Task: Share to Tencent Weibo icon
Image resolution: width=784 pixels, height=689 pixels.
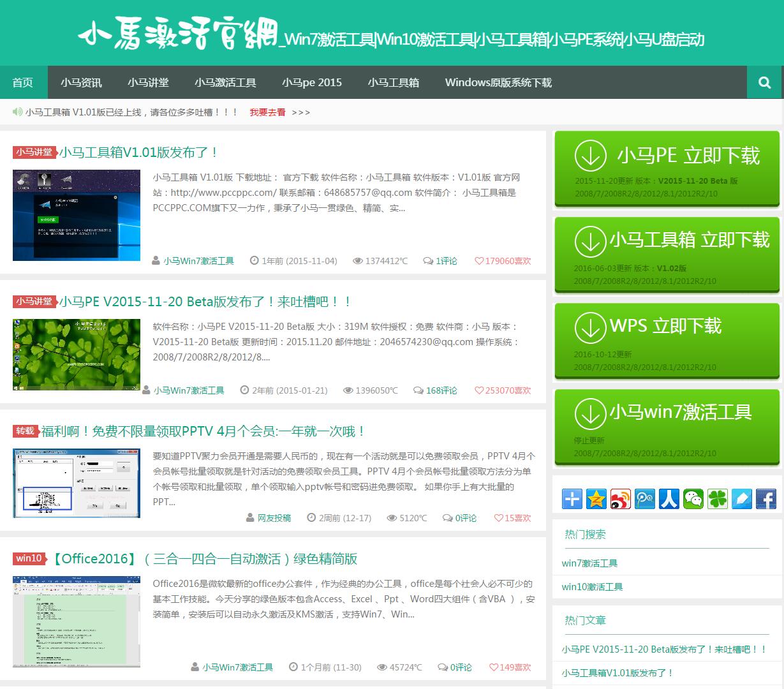Action: [x=645, y=499]
